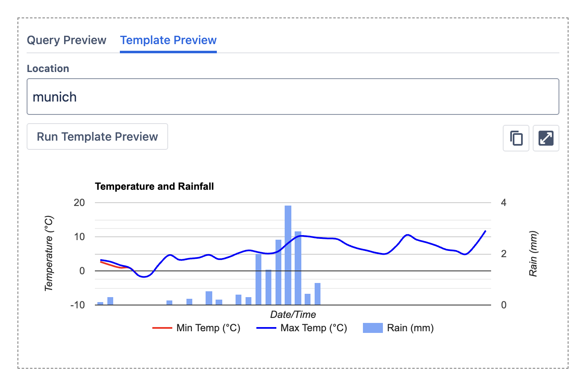Click the Rain (mm) right axis label
This screenshot has height=392, width=586.
[x=533, y=253]
